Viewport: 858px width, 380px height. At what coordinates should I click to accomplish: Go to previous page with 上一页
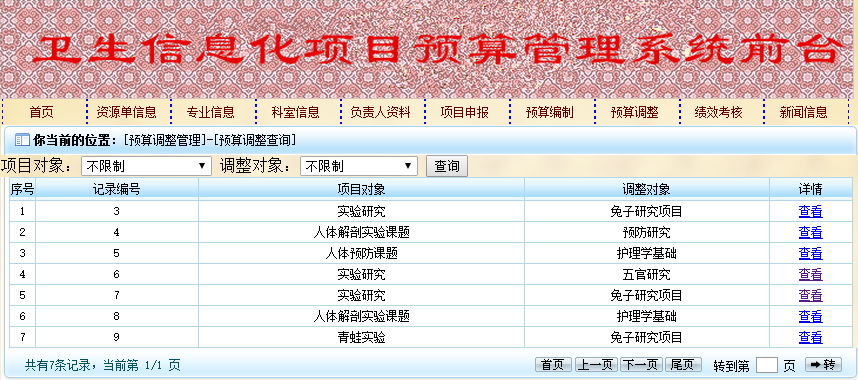click(x=596, y=365)
